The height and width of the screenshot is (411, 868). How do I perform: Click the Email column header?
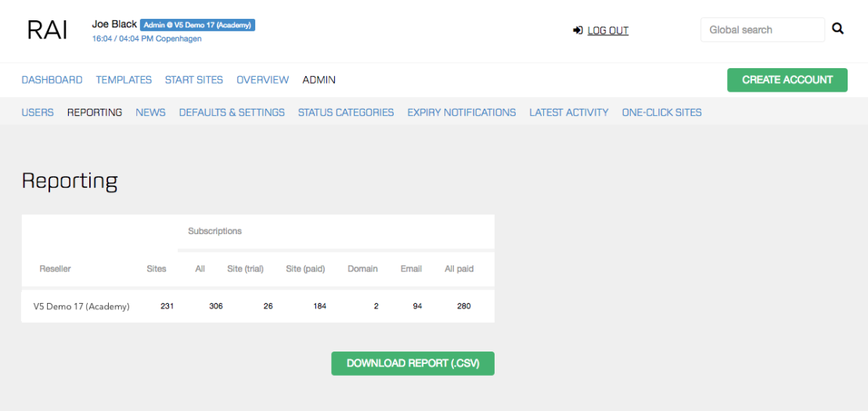click(x=412, y=269)
